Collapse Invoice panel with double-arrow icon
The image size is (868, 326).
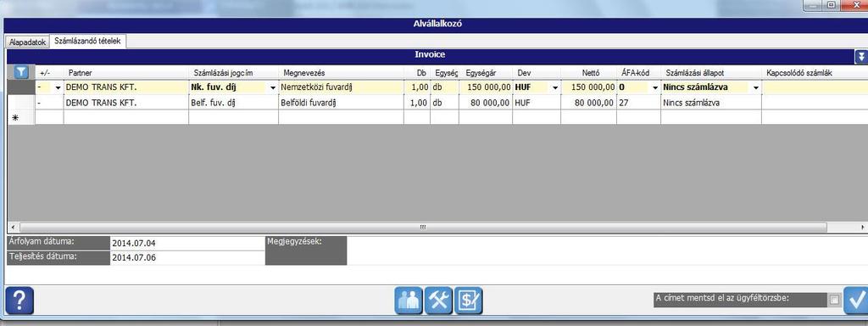[x=861, y=57]
